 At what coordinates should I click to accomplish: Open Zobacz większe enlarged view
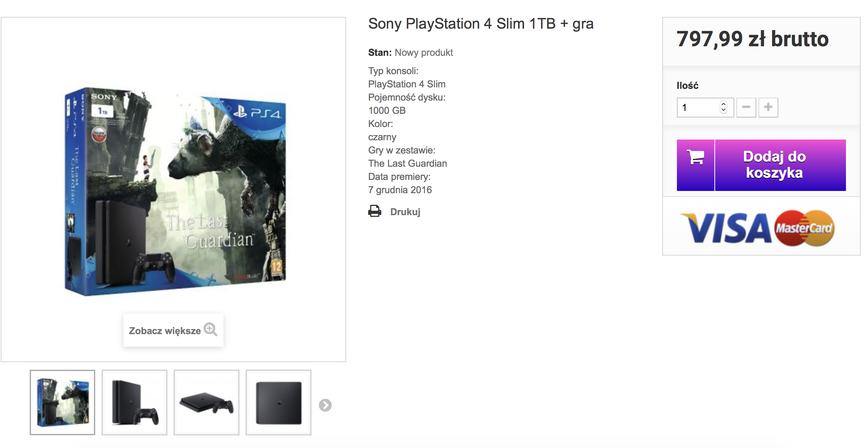(x=173, y=330)
